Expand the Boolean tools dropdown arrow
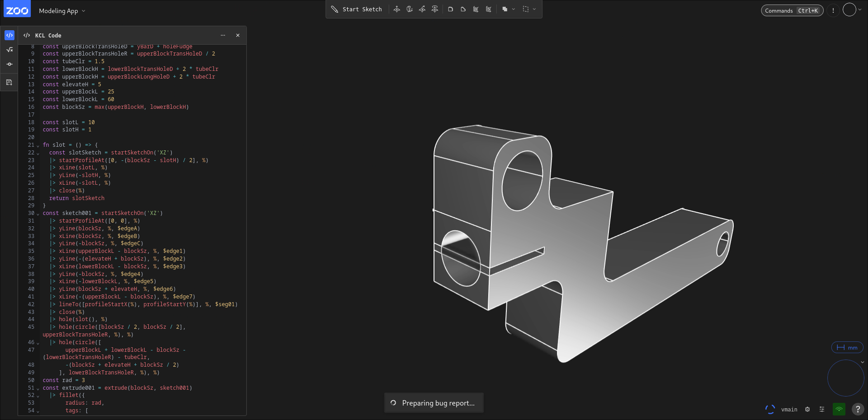The height and width of the screenshot is (420, 868). pos(514,9)
